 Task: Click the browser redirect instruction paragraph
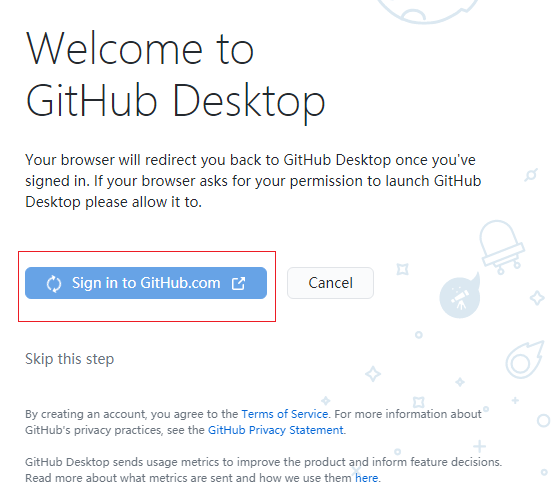pos(253,181)
